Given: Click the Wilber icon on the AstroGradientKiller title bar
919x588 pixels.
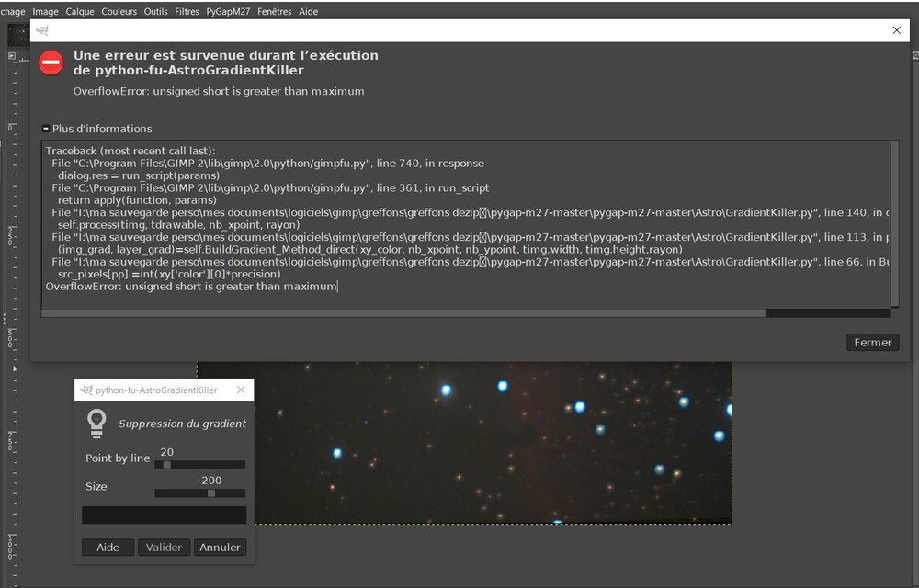Looking at the screenshot, I should coord(86,390).
